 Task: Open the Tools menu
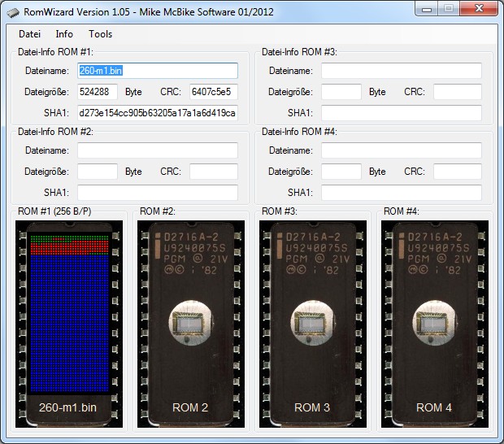click(x=101, y=34)
